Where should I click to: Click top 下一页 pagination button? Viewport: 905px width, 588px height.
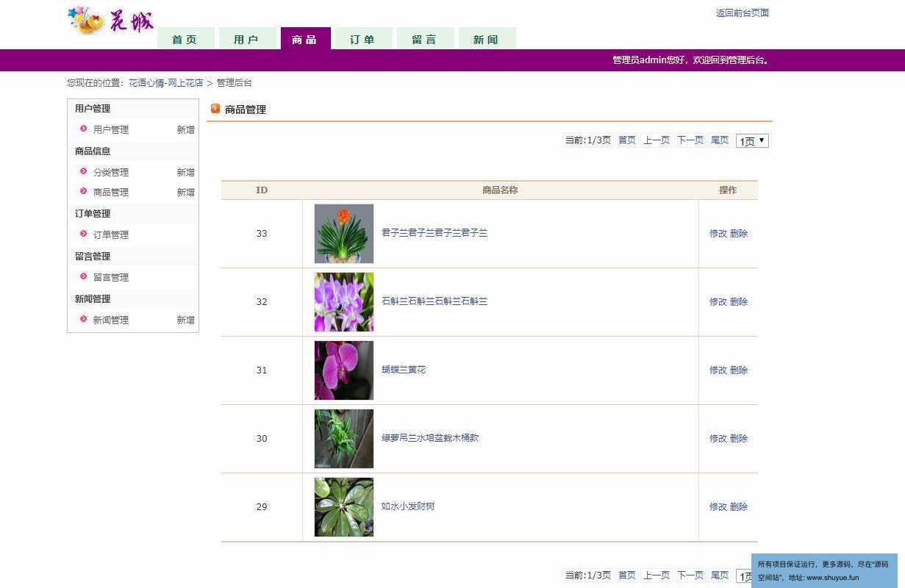[690, 140]
